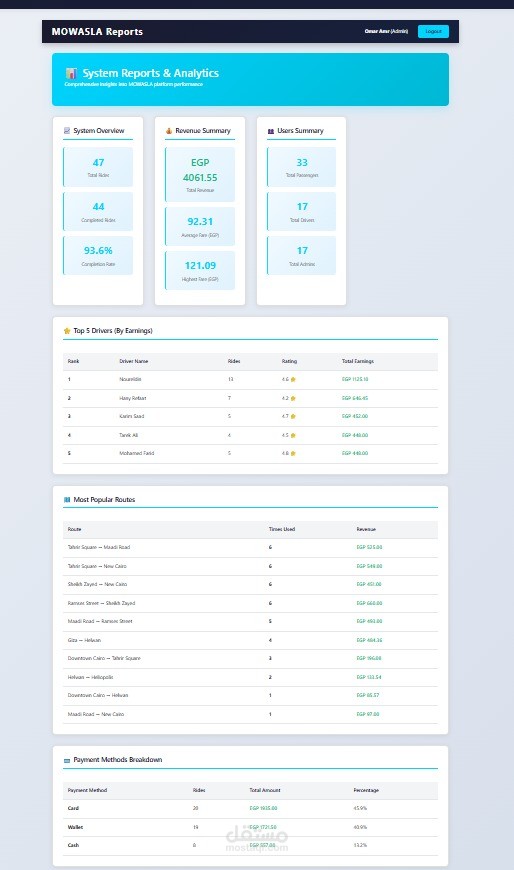Click the bar chart icon beside System Reports & Analytics
Viewport: 514px width, 870px height.
[71, 73]
